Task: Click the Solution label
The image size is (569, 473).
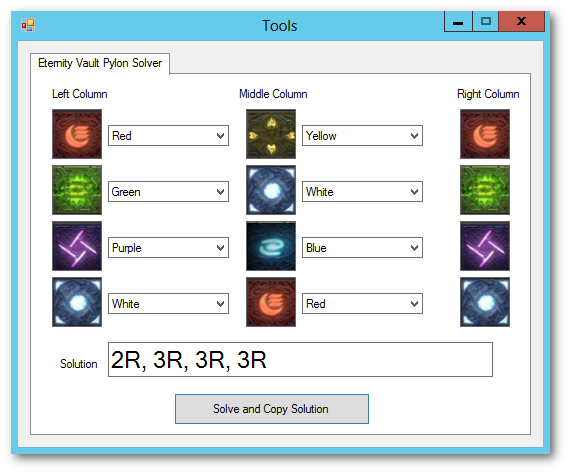Action: 78,364
